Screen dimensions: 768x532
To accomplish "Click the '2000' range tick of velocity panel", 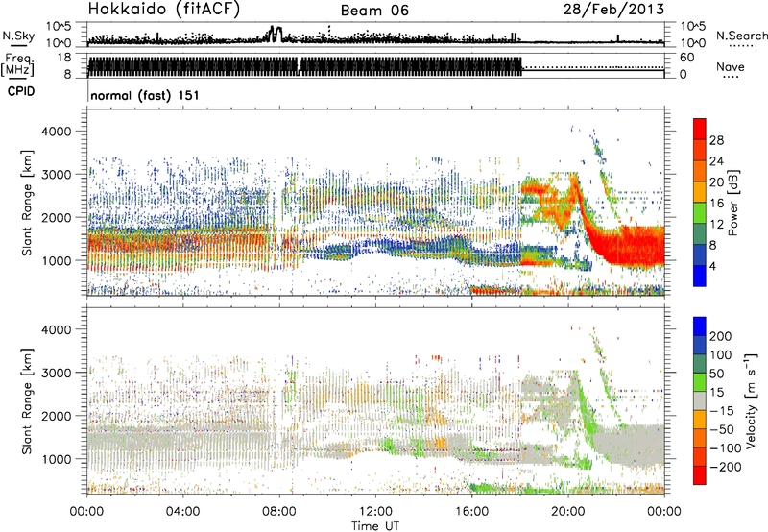I will [56, 416].
